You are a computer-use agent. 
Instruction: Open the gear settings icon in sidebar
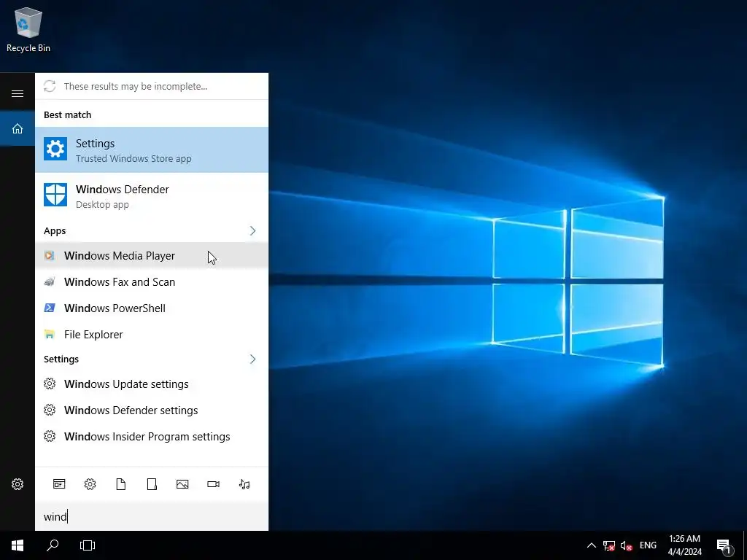18,484
